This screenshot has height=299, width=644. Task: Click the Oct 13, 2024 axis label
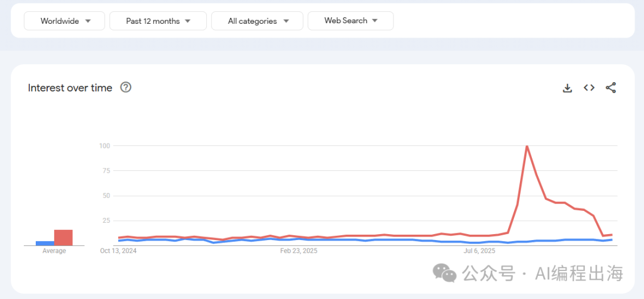(119, 251)
